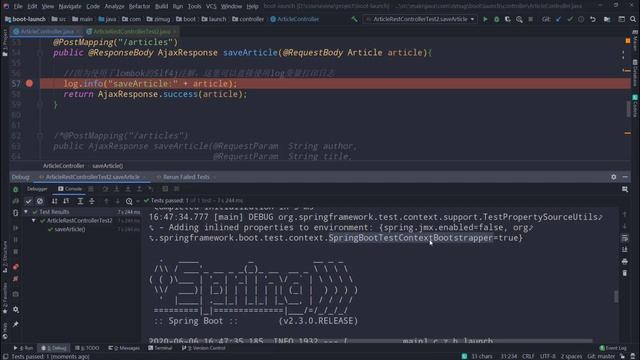
Task: Open Debug tool window settings gear
Action: (613, 177)
